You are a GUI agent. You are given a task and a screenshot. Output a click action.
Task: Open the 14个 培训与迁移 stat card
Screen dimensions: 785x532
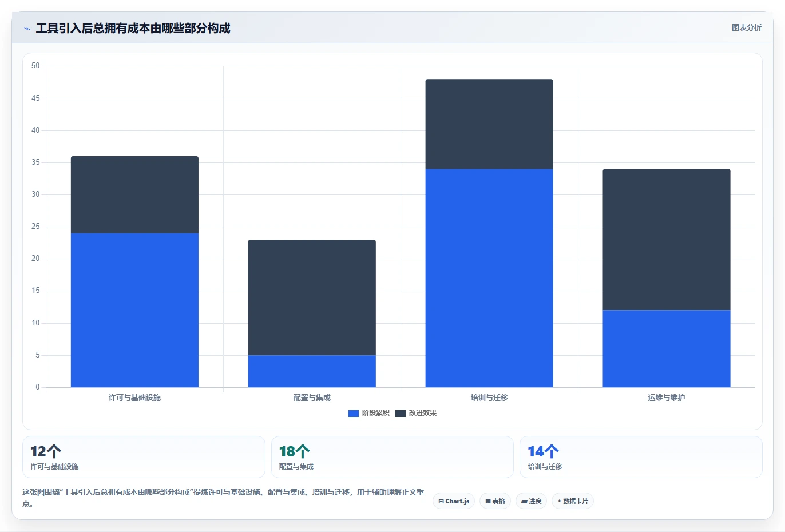click(x=641, y=457)
